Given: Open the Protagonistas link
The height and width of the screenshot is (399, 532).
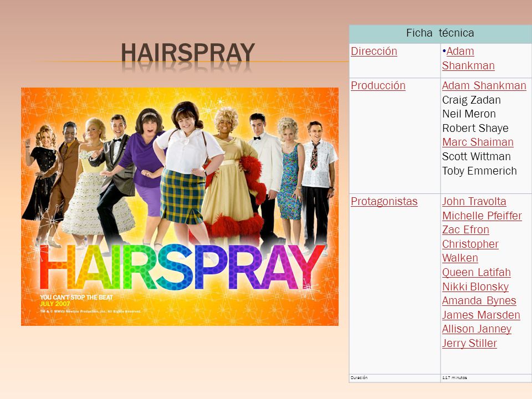Looking at the screenshot, I should [x=384, y=201].
